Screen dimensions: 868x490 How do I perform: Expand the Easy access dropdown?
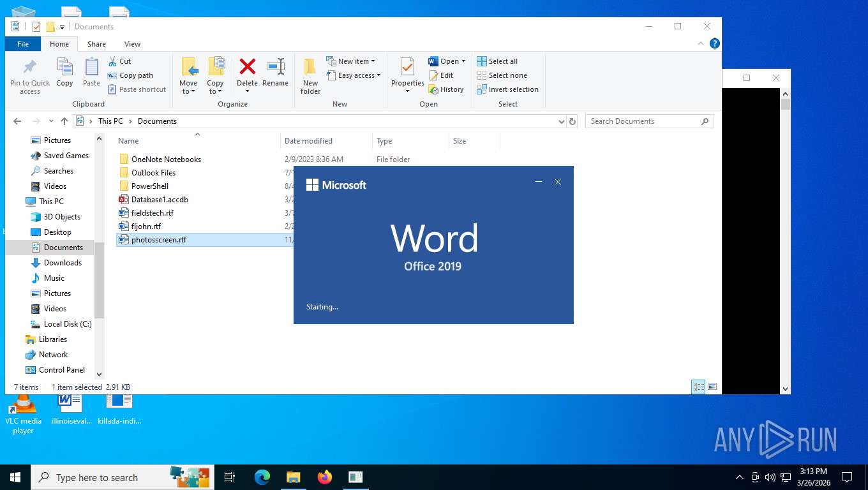[x=354, y=75]
